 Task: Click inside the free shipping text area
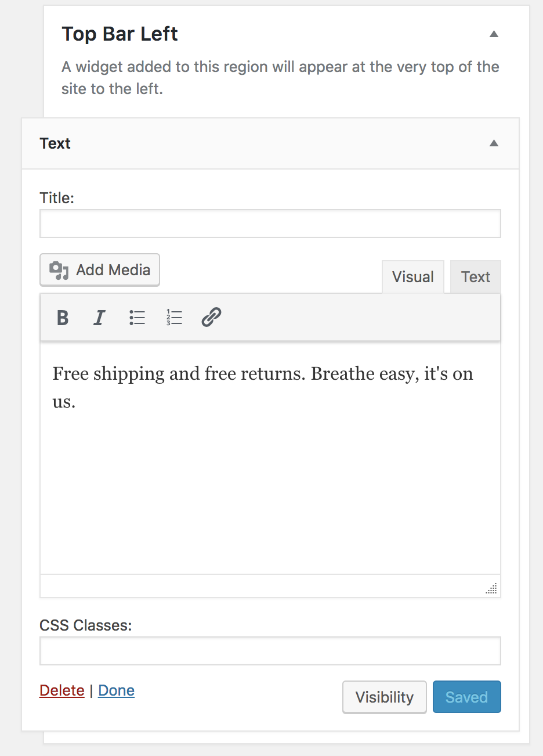click(270, 458)
